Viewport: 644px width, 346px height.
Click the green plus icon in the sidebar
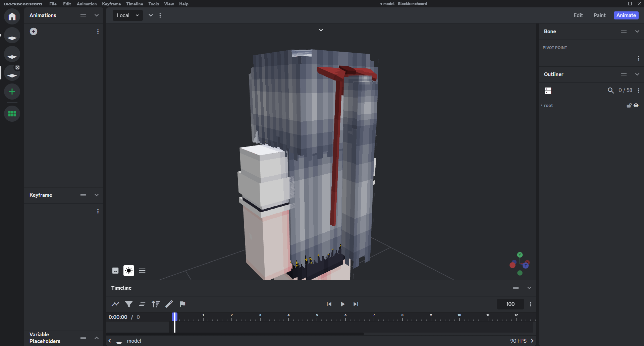(12, 92)
